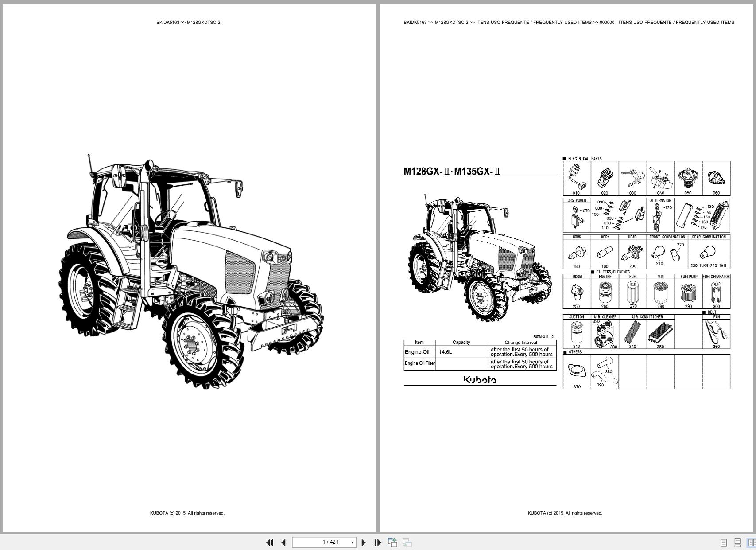The width and height of the screenshot is (756, 550).
Task: Select electrical part 050 image
Action: (688, 178)
